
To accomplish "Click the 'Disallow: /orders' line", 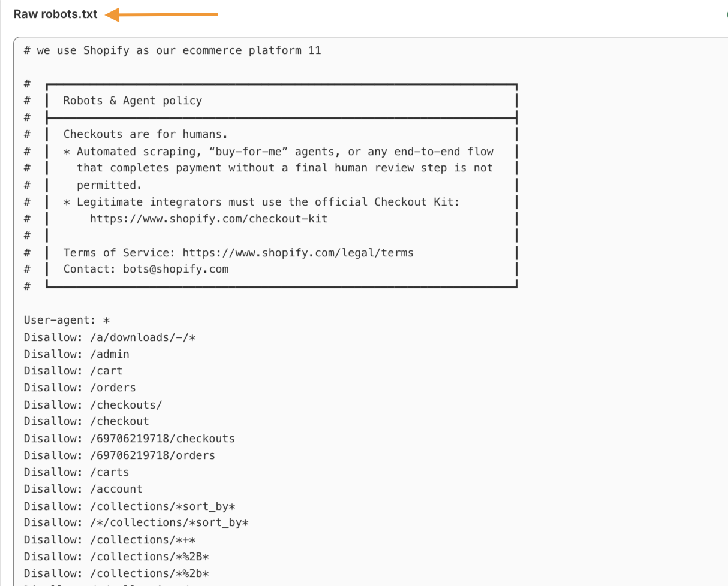I will (80, 388).
